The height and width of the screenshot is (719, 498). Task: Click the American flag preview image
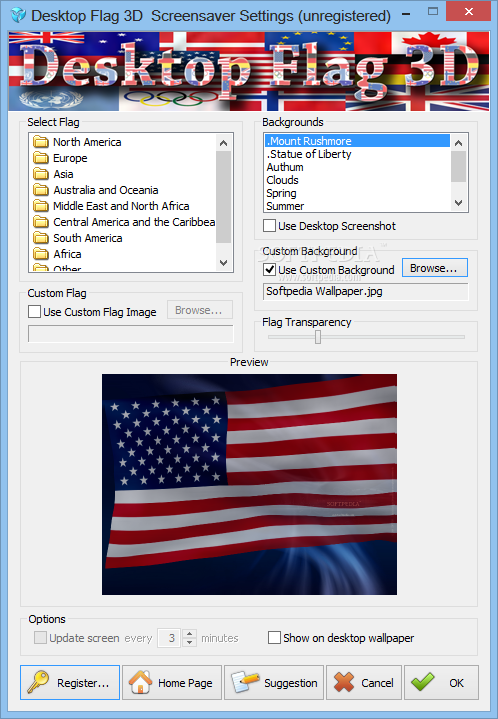(x=249, y=484)
